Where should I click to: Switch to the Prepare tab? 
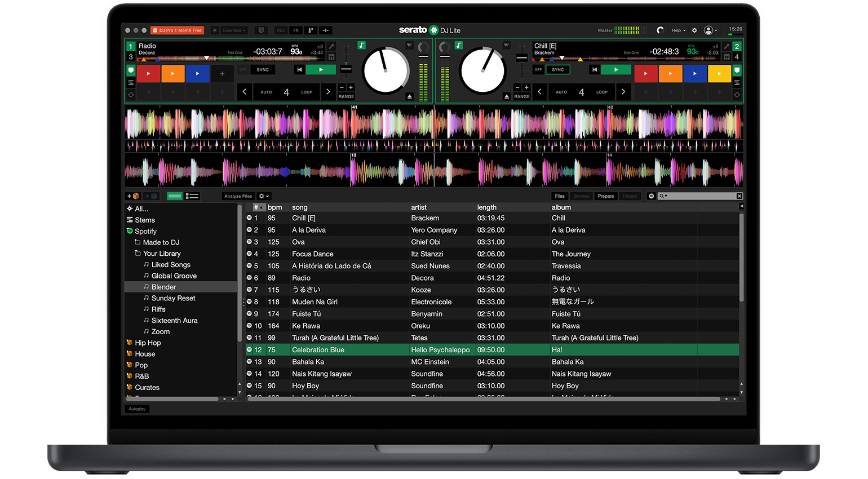(605, 196)
